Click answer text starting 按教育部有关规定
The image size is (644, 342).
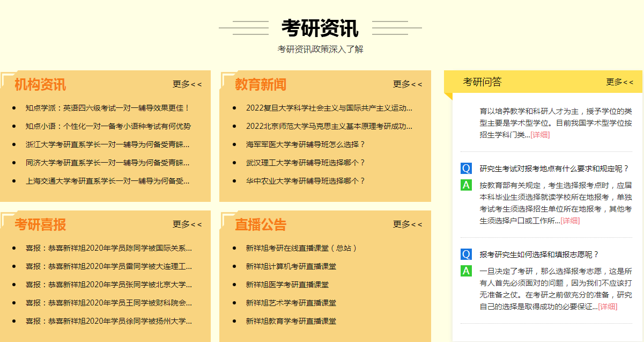tap(556, 203)
